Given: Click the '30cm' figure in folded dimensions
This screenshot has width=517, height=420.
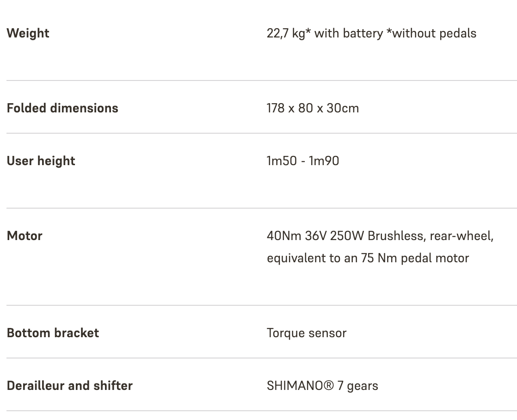Looking at the screenshot, I should tap(343, 108).
